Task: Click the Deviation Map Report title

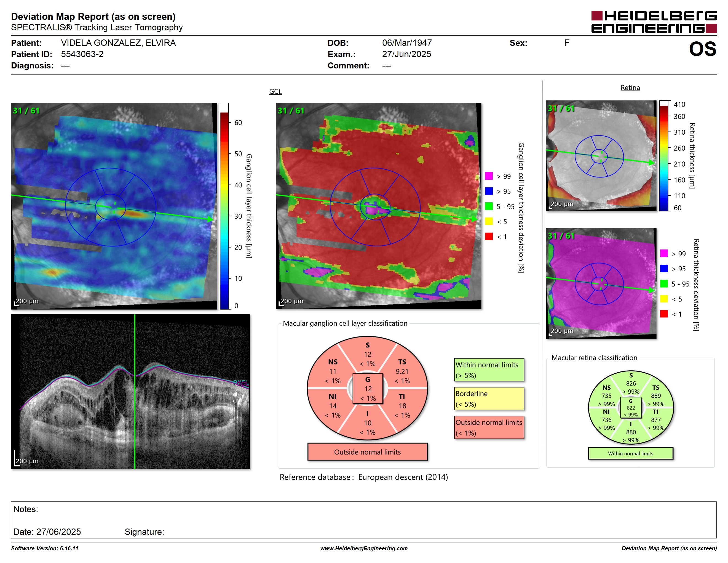Action: [93, 16]
